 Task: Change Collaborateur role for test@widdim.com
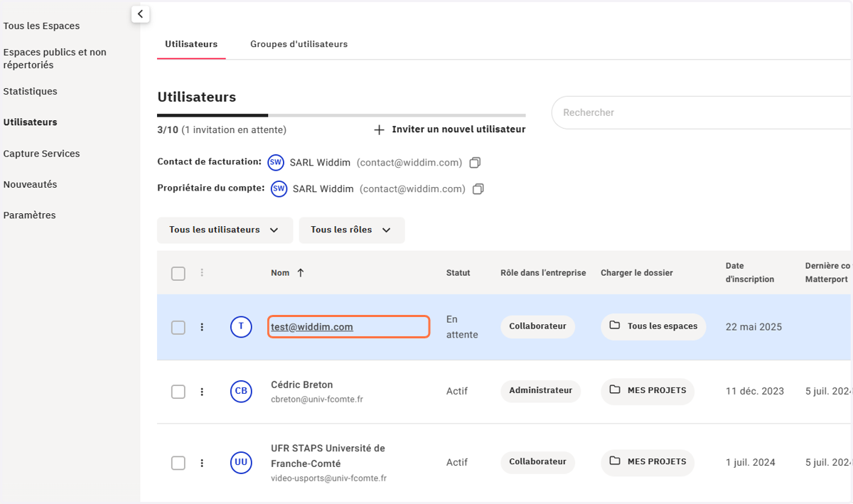(x=537, y=326)
